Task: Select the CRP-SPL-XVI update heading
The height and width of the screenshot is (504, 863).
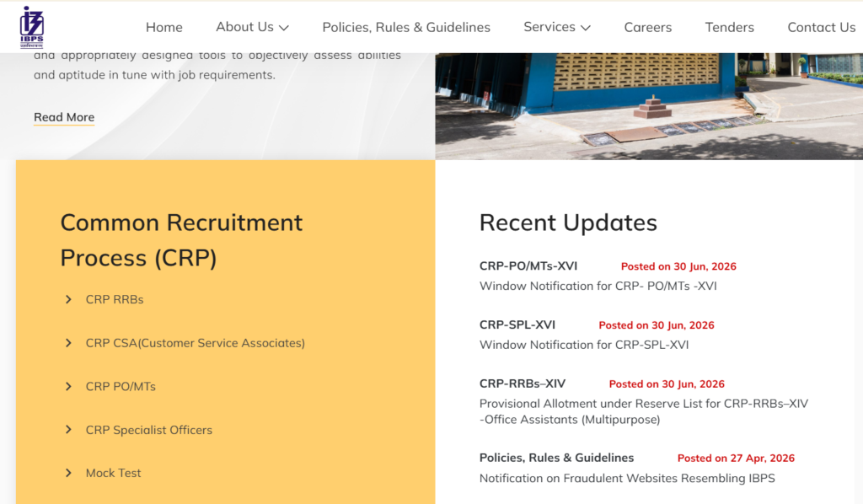Action: tap(517, 324)
